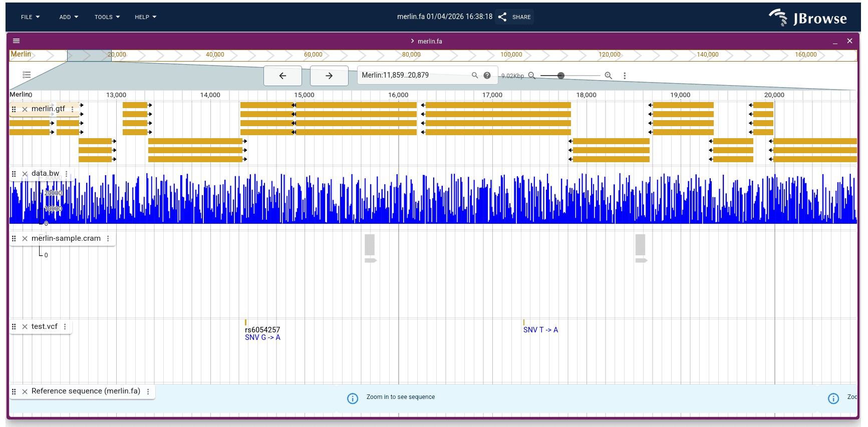Click the Merlin refname in overview
Image resolution: width=868 pixels, height=427 pixels.
pyautogui.click(x=21, y=54)
